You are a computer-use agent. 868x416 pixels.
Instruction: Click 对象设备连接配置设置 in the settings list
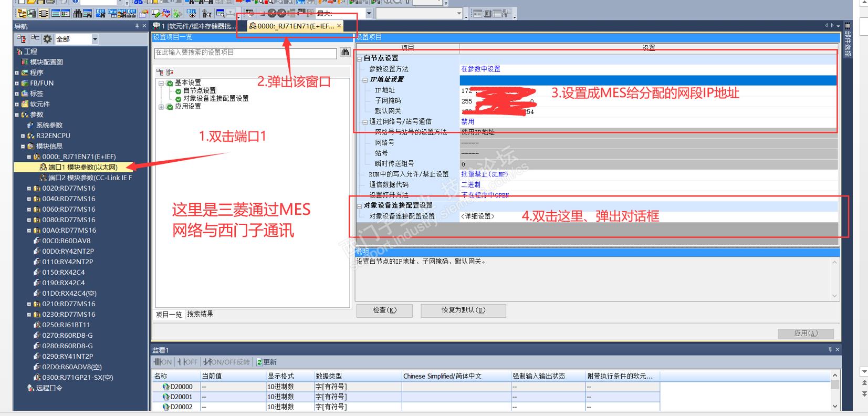tap(212, 98)
